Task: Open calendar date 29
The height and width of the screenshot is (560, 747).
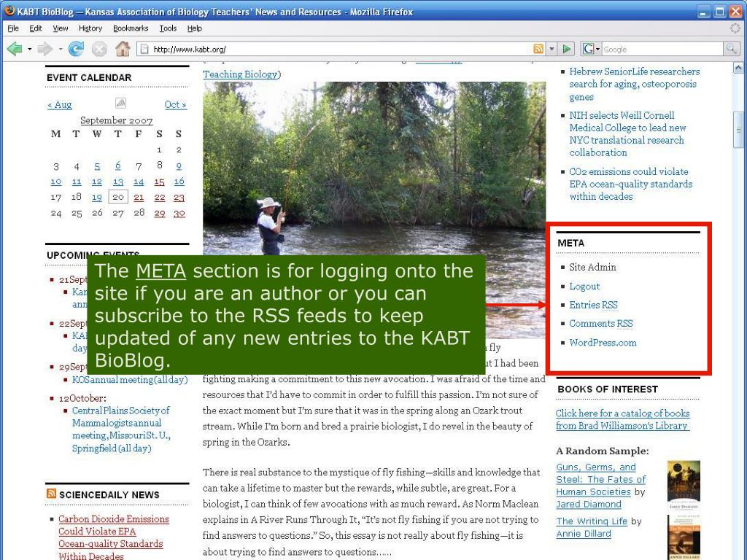Action: click(x=160, y=214)
